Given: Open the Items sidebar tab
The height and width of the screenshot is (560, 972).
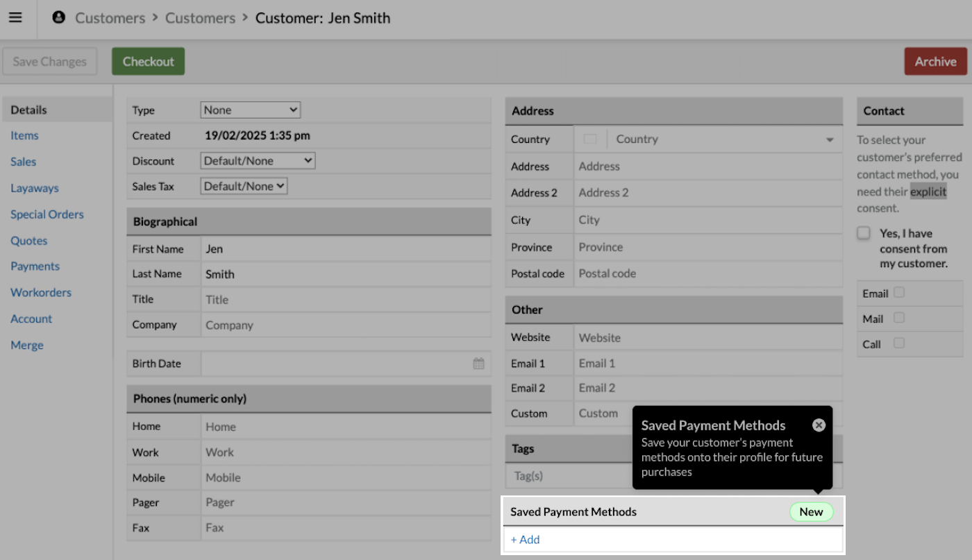Looking at the screenshot, I should coord(24,135).
